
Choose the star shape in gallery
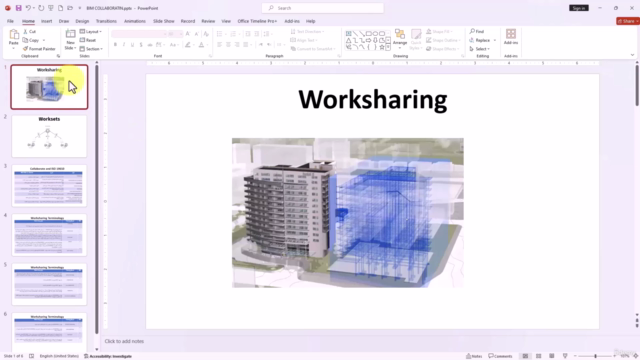(x=382, y=47)
